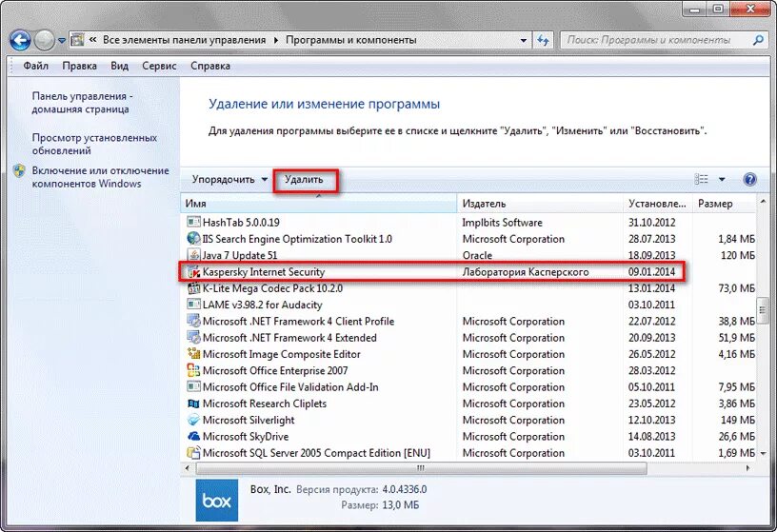Click the vertical scrollbar thumb

[762, 309]
